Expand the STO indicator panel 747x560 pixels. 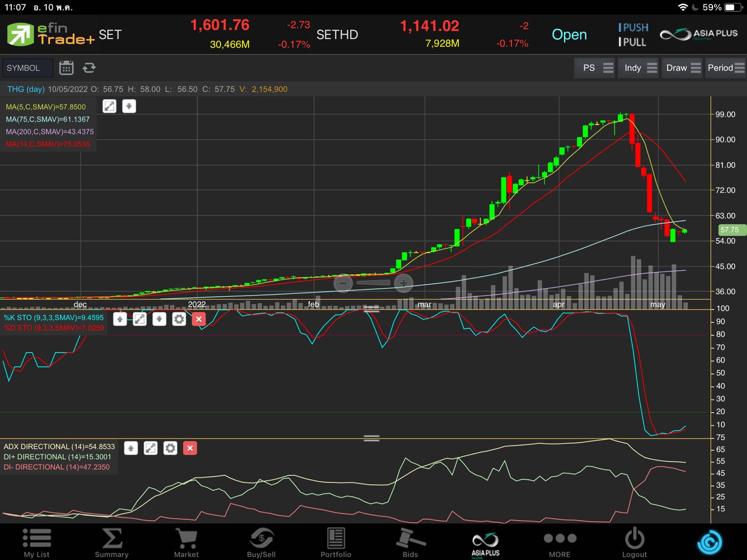pos(140,319)
